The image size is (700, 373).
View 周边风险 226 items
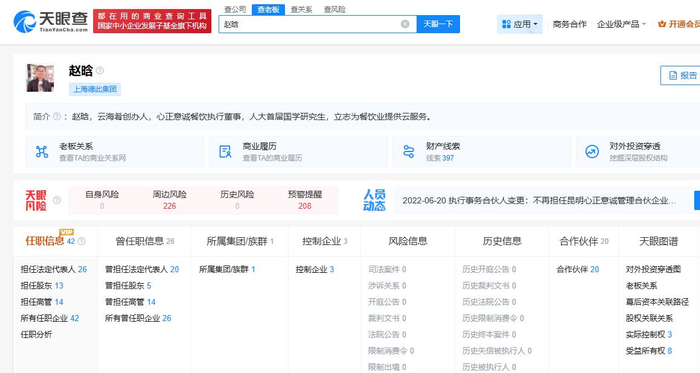[170, 200]
